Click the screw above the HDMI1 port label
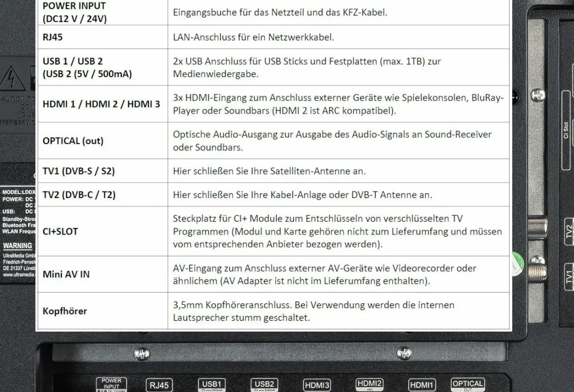The height and width of the screenshot is (392, 574). coord(404,353)
